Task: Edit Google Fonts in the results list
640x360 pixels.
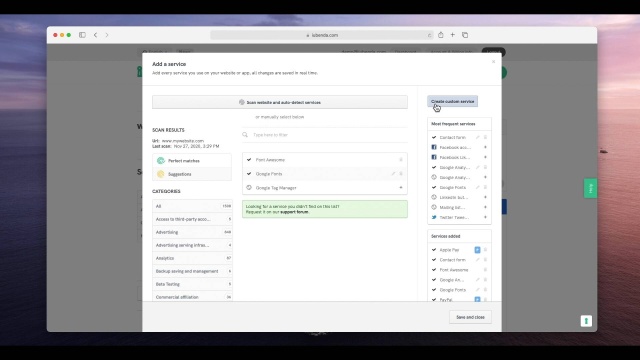Action: (x=393, y=173)
